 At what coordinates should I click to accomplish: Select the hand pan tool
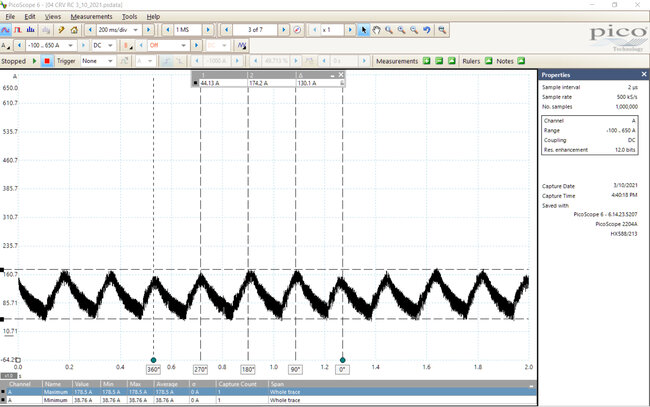[376, 31]
